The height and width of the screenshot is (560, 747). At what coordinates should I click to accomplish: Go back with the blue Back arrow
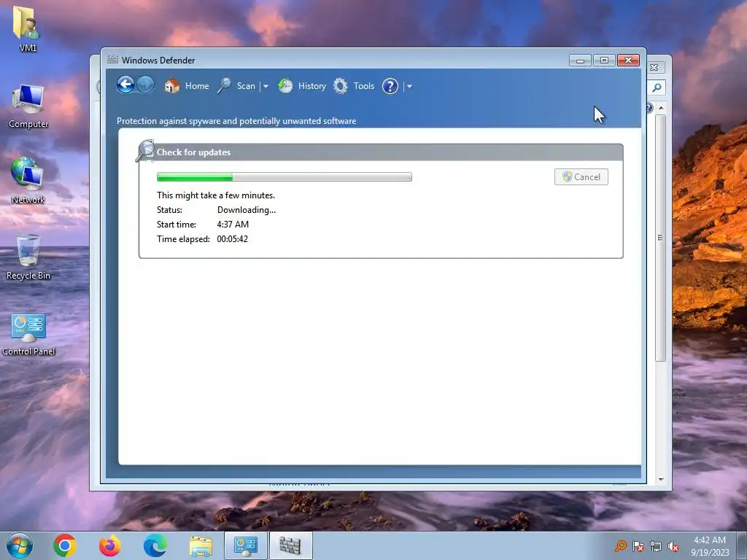pyautogui.click(x=125, y=85)
